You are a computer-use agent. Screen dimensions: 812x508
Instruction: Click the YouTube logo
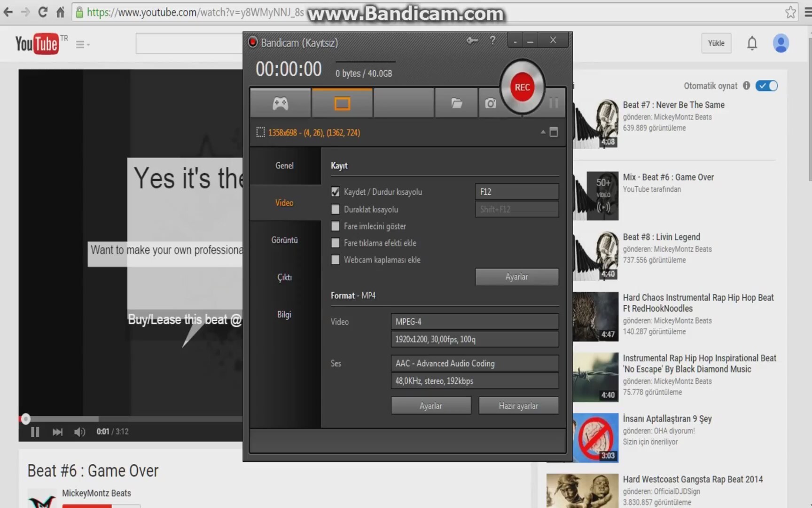tap(37, 44)
